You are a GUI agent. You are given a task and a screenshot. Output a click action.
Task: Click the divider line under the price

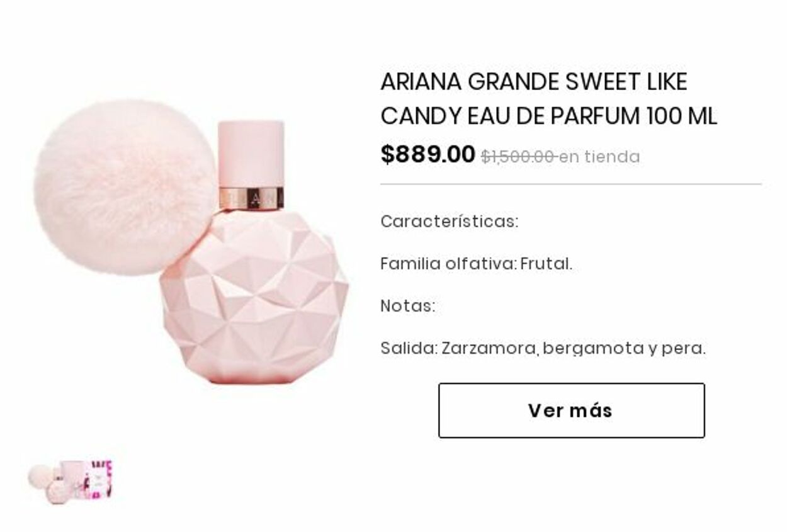click(571, 184)
